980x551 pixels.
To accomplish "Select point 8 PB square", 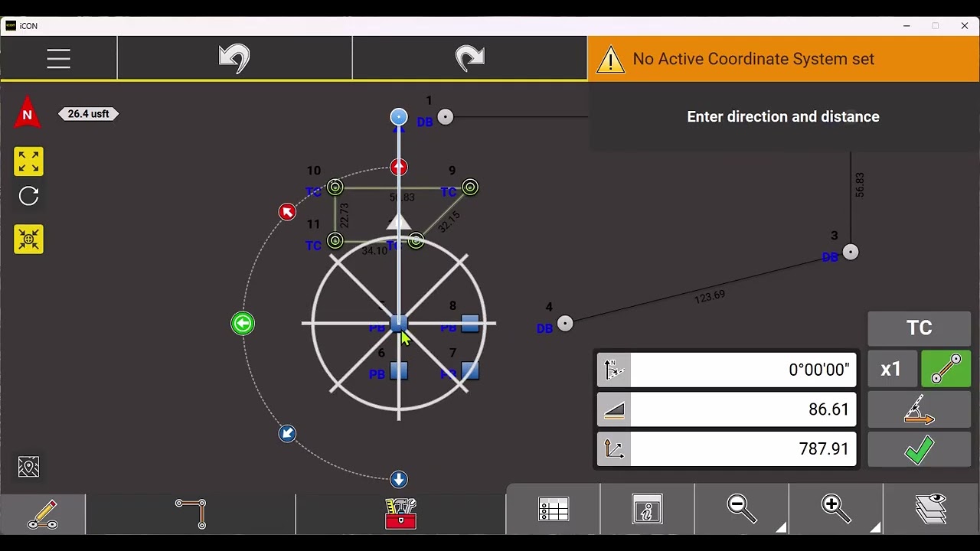I will click(470, 324).
